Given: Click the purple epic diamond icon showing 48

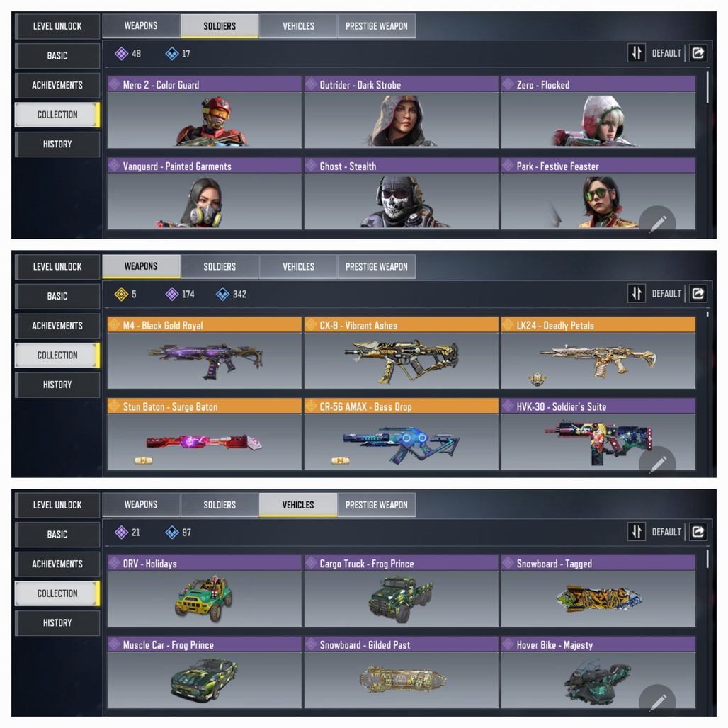Looking at the screenshot, I should [121, 53].
